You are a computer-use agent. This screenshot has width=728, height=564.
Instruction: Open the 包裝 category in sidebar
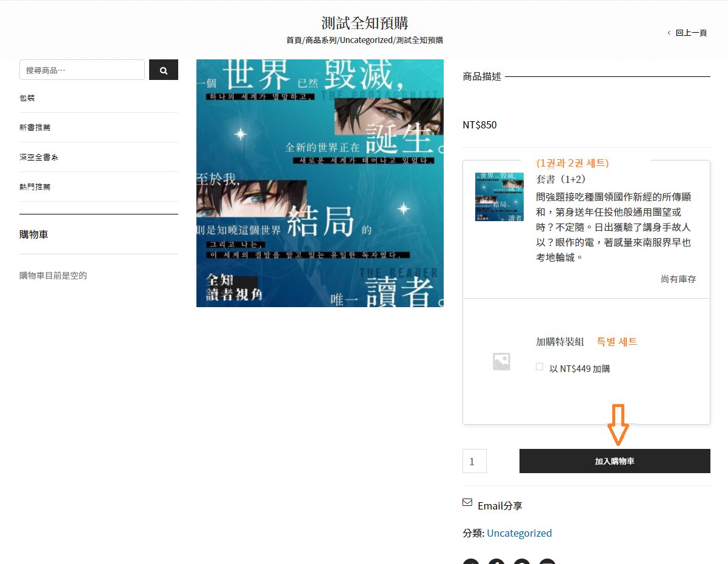click(x=27, y=98)
